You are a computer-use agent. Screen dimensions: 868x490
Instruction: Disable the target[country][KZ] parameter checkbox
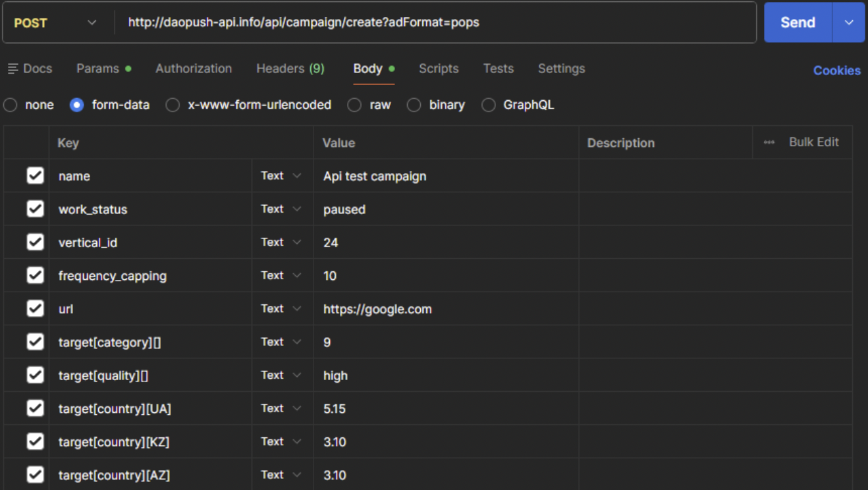(x=35, y=441)
